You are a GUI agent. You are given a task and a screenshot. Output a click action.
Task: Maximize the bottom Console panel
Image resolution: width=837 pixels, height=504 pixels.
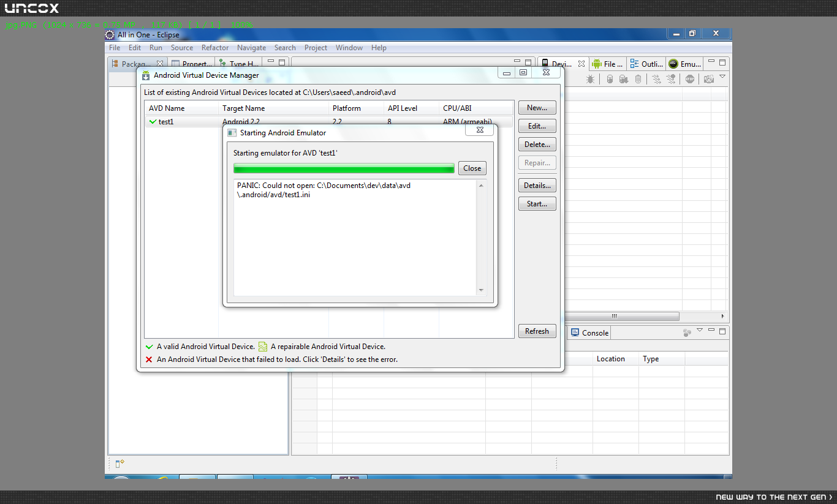pyautogui.click(x=723, y=331)
